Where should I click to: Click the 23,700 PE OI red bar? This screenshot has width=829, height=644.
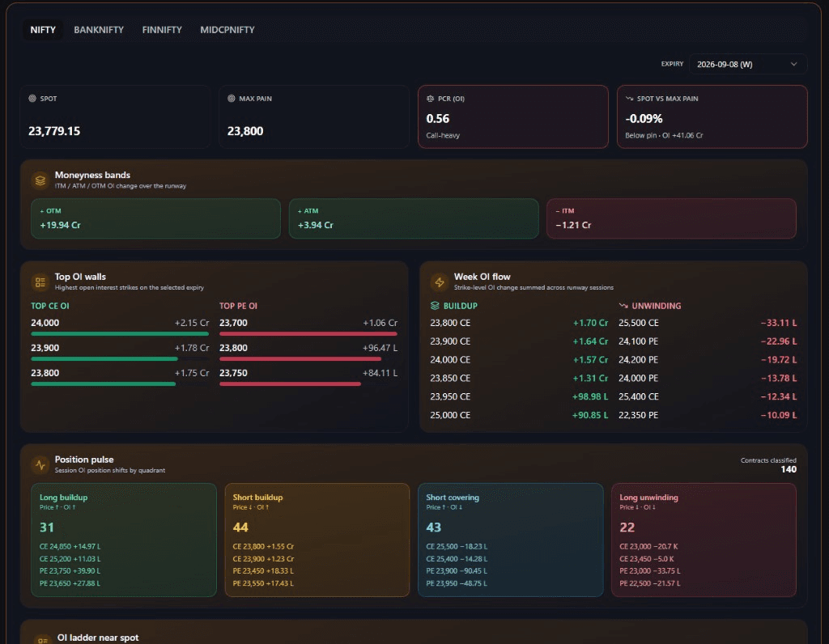[308, 334]
